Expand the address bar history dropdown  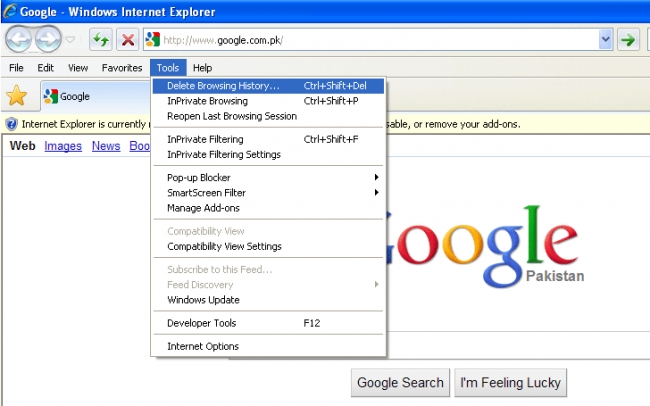point(606,40)
